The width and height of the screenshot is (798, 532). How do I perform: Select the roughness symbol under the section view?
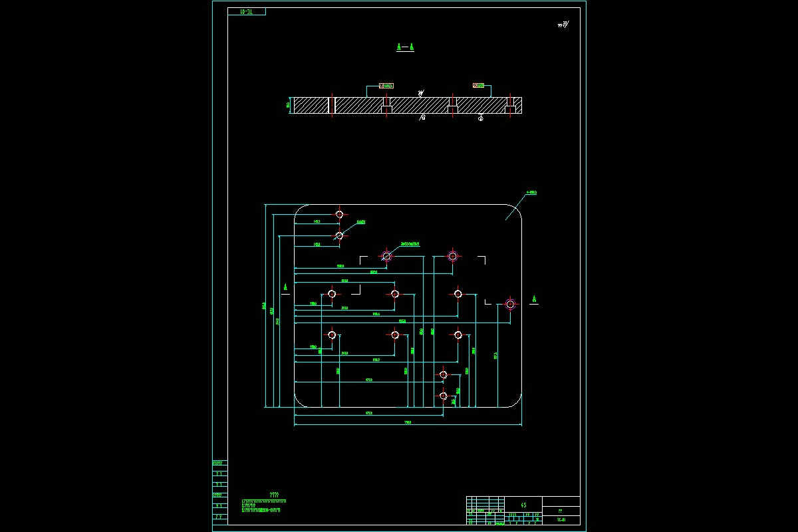(x=422, y=117)
